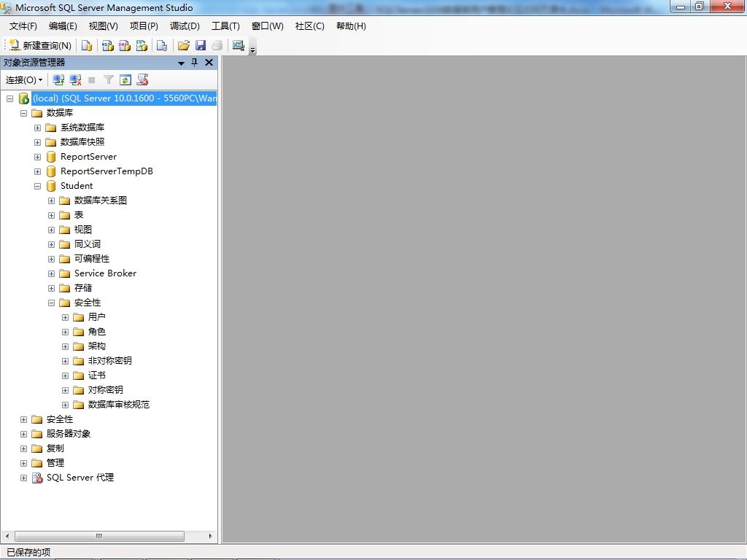Expand the 数据库关系图 folder
This screenshot has height=560, width=747.
52,201
